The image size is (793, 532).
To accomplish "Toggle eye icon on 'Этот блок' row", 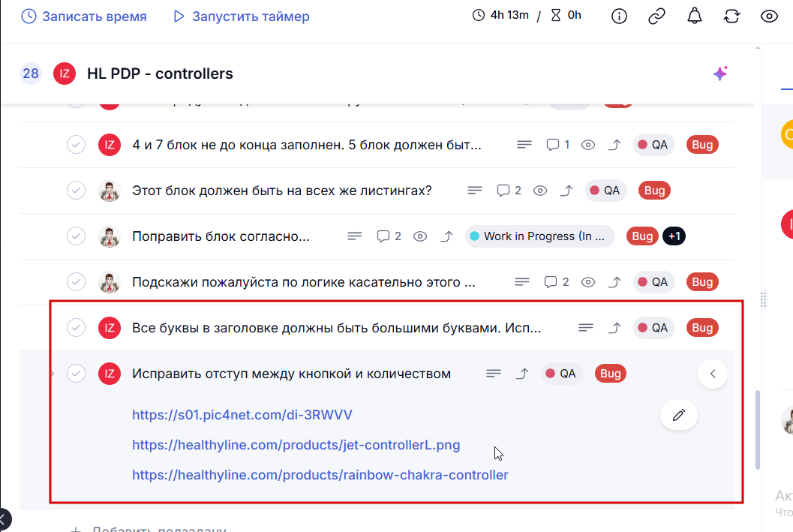I will pyautogui.click(x=540, y=191).
